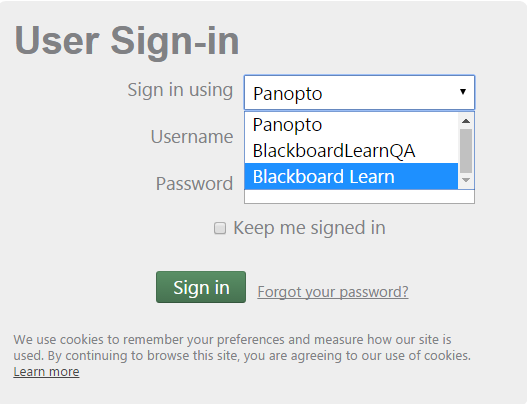
Task: Click the list scrollbar down arrow
Action: tap(466, 180)
